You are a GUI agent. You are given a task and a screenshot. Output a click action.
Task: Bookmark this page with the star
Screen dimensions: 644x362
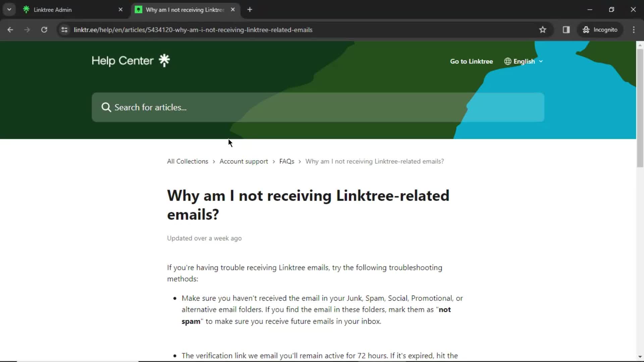pos(543,30)
